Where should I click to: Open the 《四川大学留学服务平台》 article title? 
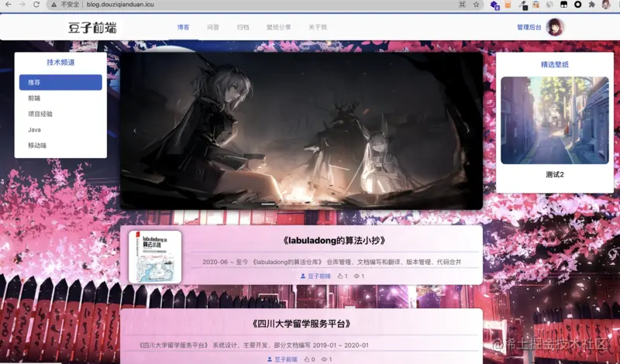coord(301,324)
